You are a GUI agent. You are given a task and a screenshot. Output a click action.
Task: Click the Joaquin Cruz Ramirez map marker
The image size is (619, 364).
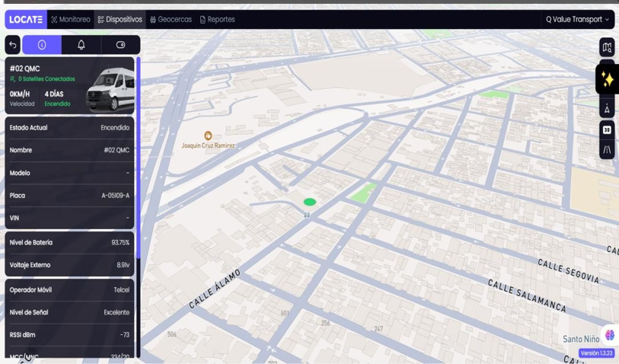[208, 136]
